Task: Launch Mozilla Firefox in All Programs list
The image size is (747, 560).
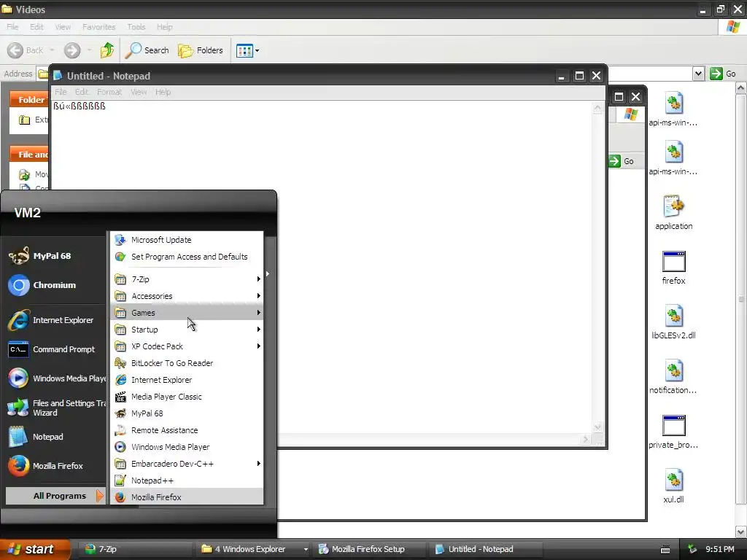Action: [187, 497]
